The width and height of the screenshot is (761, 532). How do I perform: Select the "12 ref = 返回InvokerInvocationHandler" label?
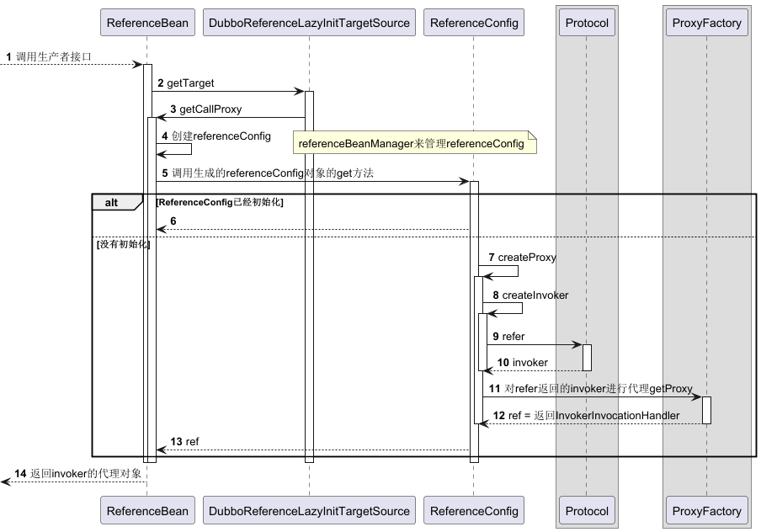(x=586, y=416)
